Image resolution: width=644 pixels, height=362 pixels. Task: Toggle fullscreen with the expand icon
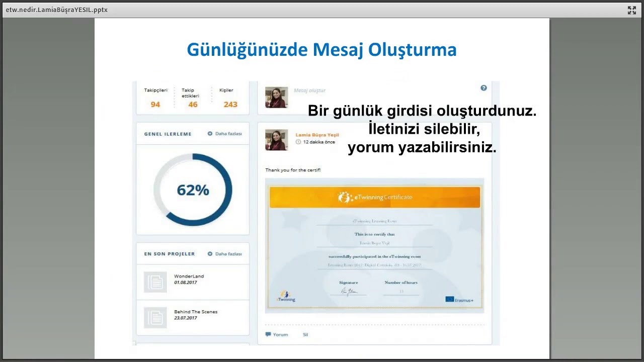point(632,10)
